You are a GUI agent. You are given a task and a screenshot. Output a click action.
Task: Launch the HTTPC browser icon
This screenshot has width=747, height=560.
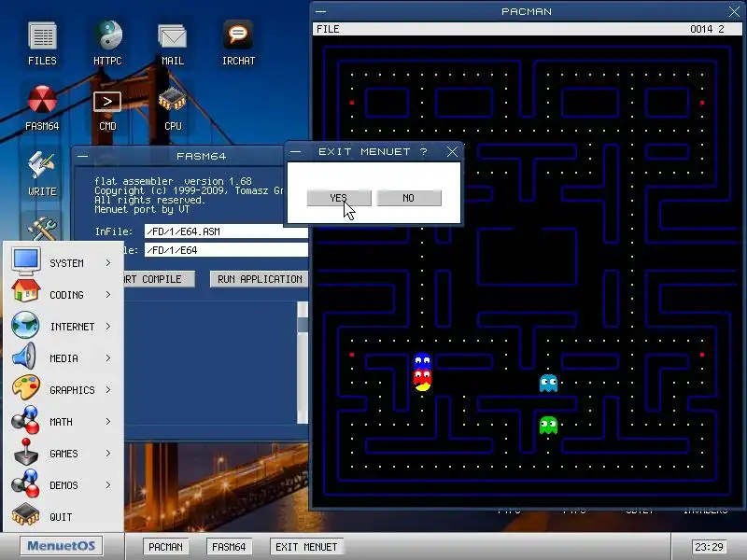click(107, 35)
